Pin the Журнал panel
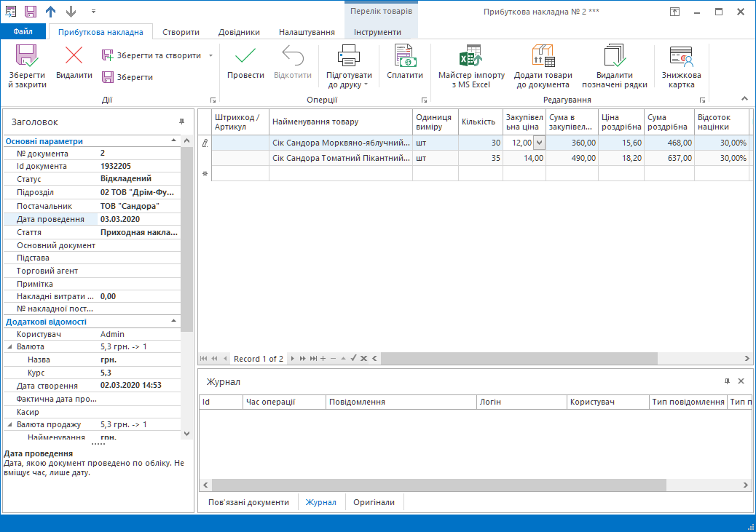Screen dimensions: 756x532 tap(727, 381)
